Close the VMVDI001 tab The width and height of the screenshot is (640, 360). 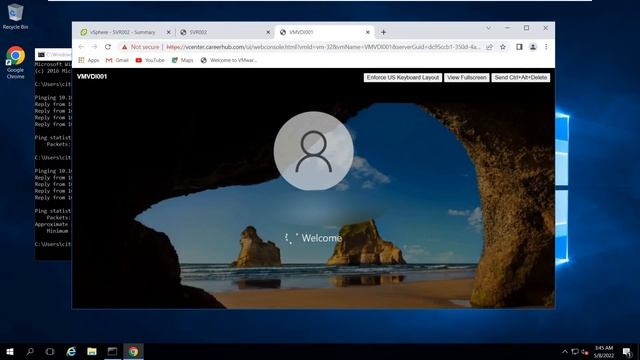[x=368, y=32]
